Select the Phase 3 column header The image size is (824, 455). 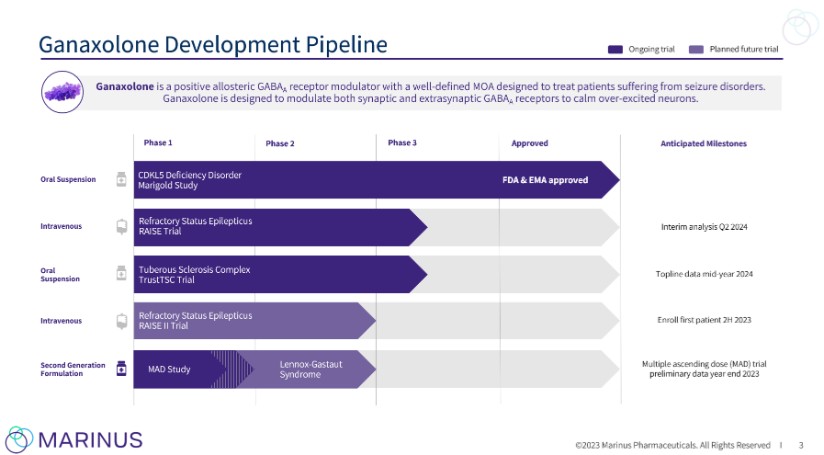coord(402,143)
